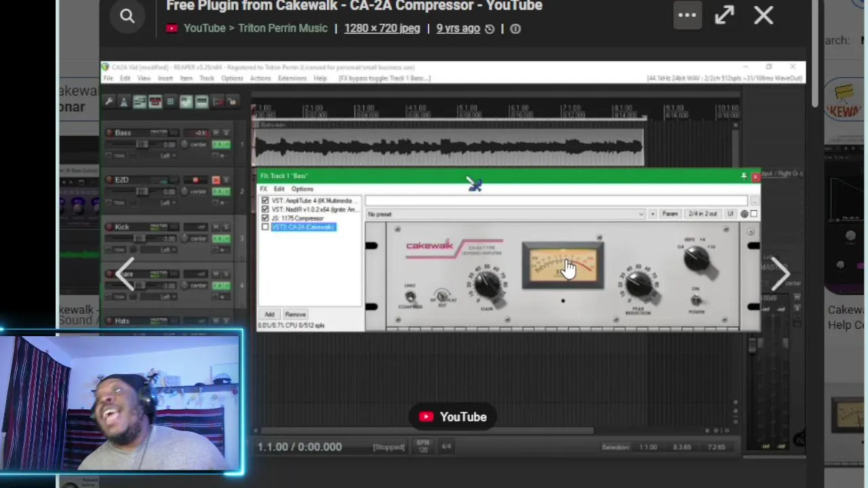Open the image in full view via expand arrow icon

point(724,15)
